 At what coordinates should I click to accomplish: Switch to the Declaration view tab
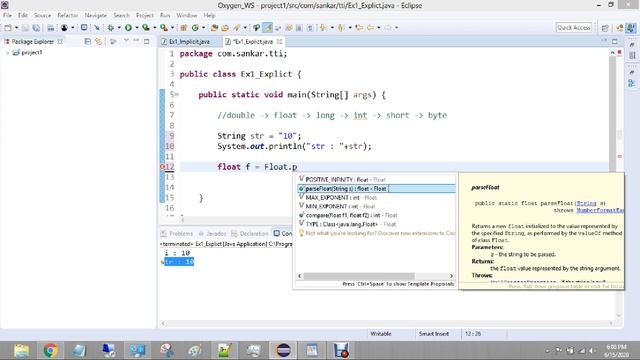[249, 233]
